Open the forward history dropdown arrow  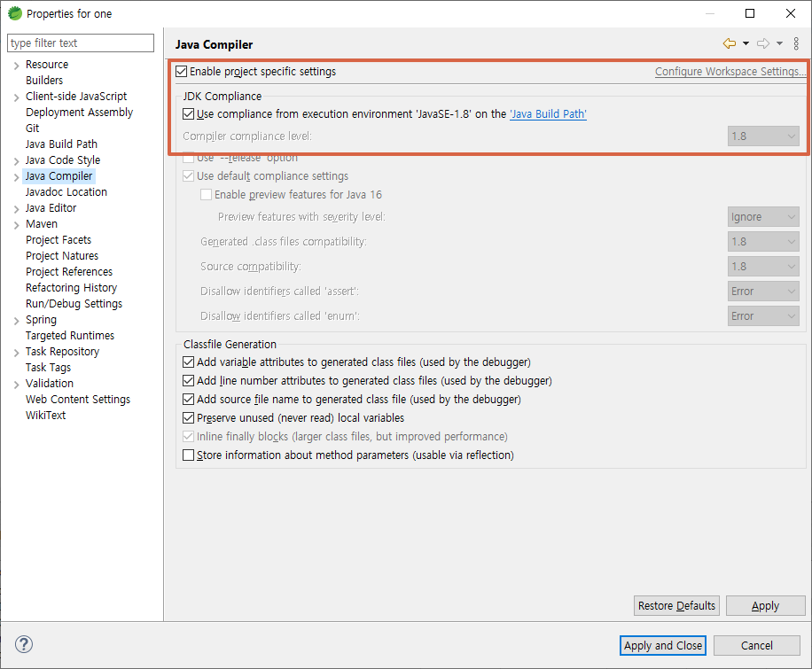point(779,43)
